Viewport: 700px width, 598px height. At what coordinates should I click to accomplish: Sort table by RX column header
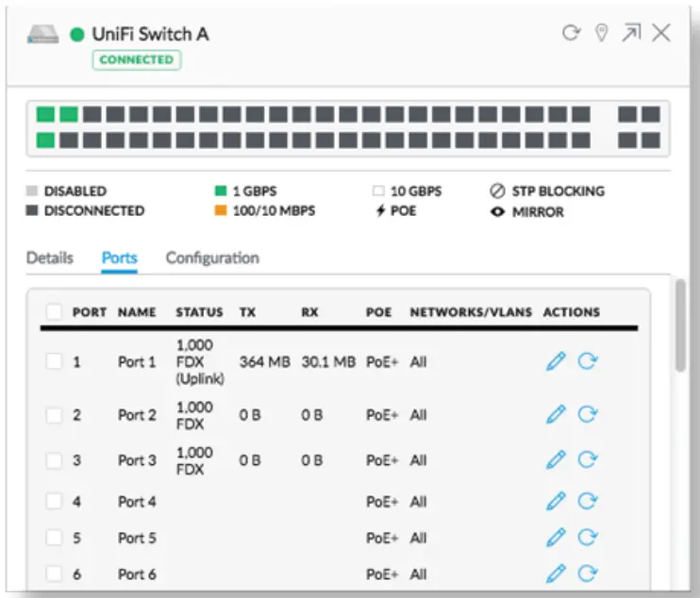[x=309, y=312]
